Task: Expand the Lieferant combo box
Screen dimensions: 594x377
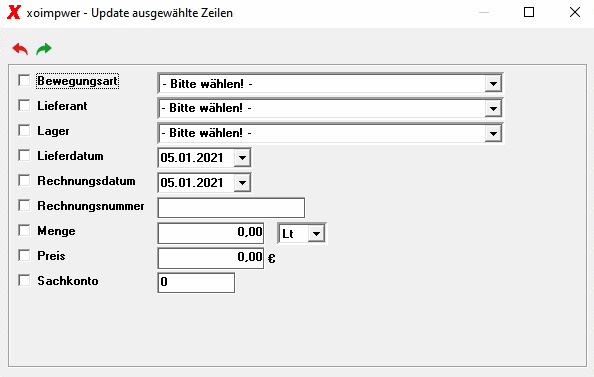Action: [x=493, y=108]
